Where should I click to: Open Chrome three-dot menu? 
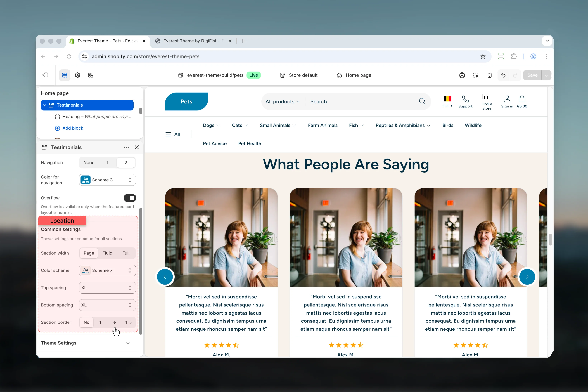pyautogui.click(x=546, y=56)
